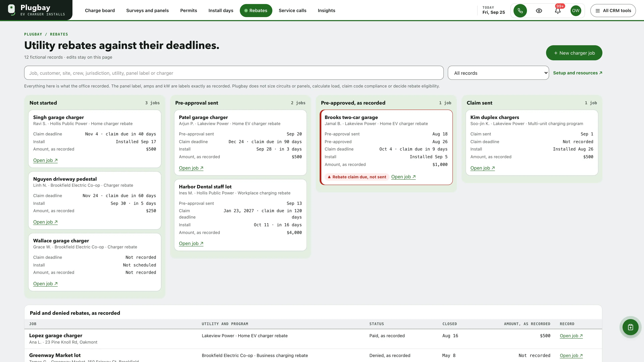This screenshot has width=644, height=362.
Task: Switch to Surveys and panels tab
Action: (x=148, y=11)
